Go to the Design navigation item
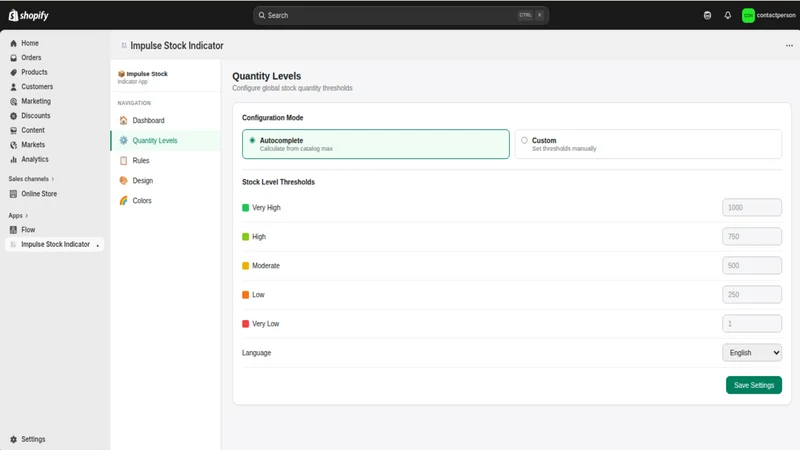Screen dimensions: 800x450 pos(165,181)
